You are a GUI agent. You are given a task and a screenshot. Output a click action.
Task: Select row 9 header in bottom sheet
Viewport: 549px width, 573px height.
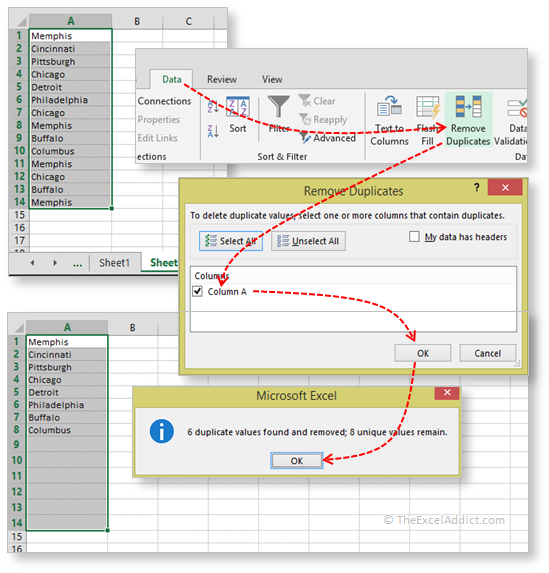(x=16, y=444)
